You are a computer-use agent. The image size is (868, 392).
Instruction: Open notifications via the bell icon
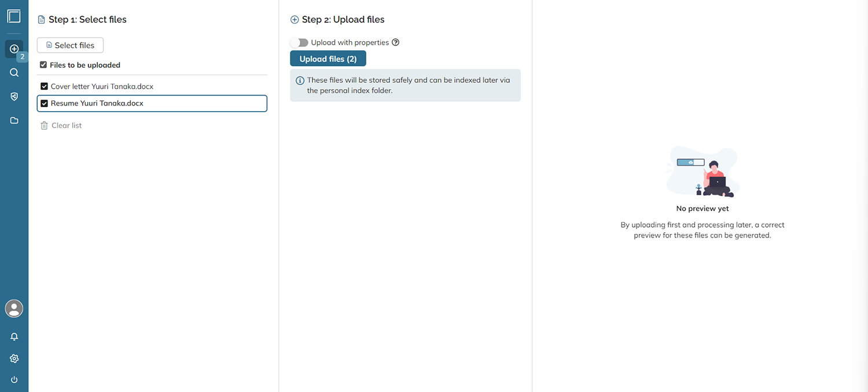pos(14,336)
